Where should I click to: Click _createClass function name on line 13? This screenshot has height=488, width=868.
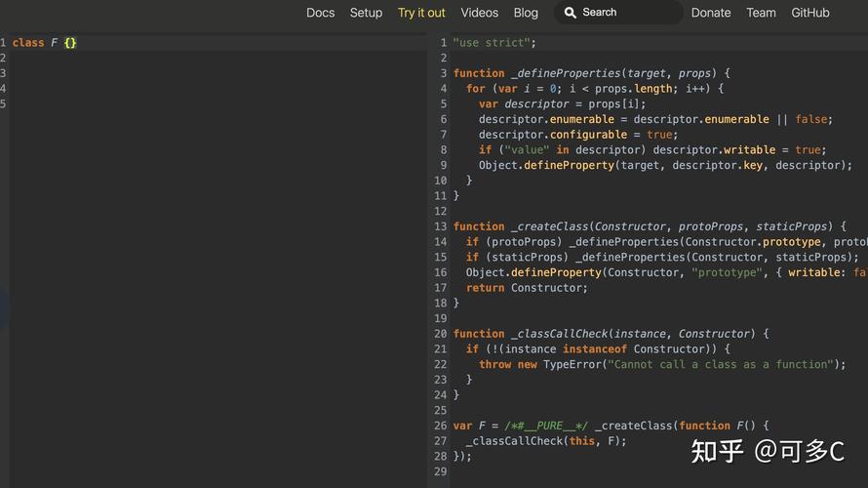(x=549, y=226)
